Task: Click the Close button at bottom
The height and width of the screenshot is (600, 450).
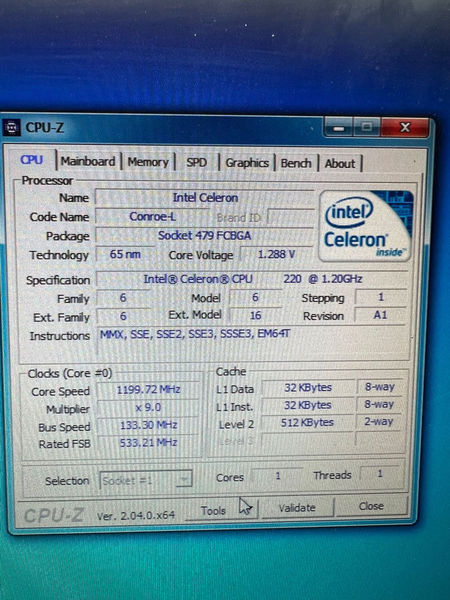Action: tap(372, 506)
